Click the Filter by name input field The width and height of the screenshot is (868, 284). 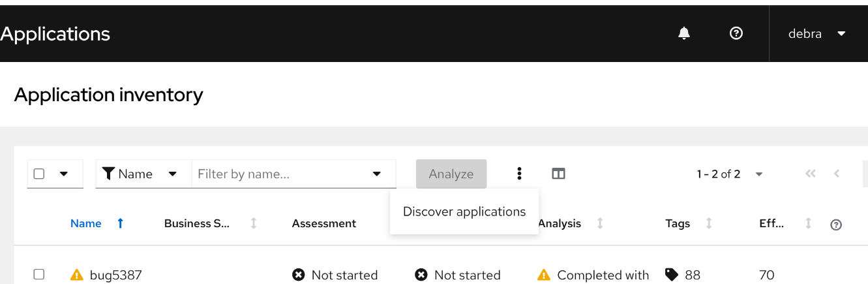coord(280,174)
